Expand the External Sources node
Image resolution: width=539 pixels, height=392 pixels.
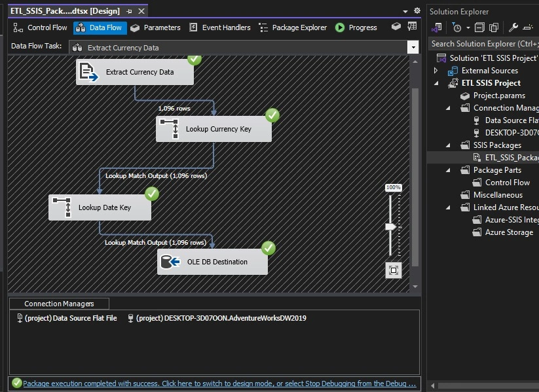tap(436, 71)
